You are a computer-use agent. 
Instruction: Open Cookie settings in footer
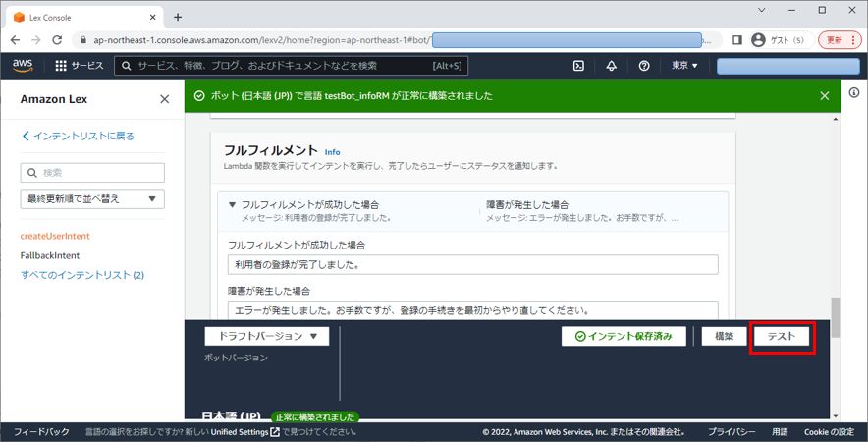(x=829, y=432)
